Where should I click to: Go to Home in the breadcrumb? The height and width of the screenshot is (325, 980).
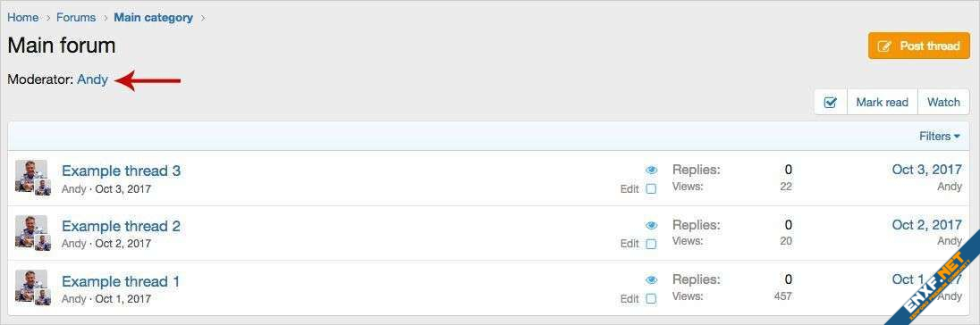click(22, 18)
